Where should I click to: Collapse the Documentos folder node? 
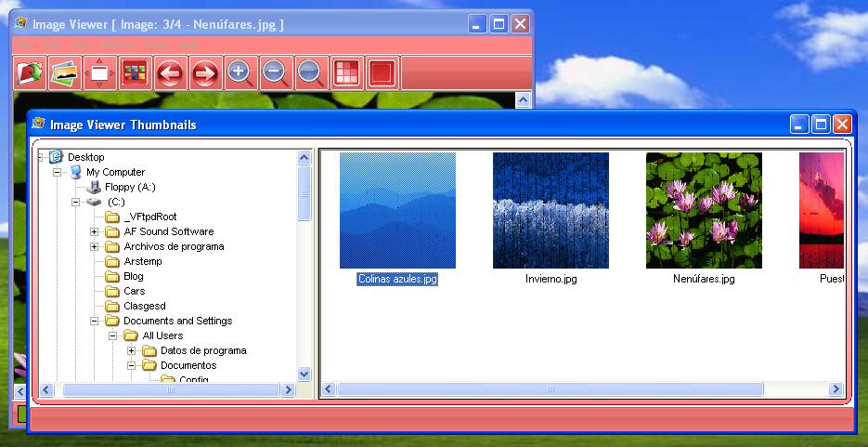coord(131,365)
